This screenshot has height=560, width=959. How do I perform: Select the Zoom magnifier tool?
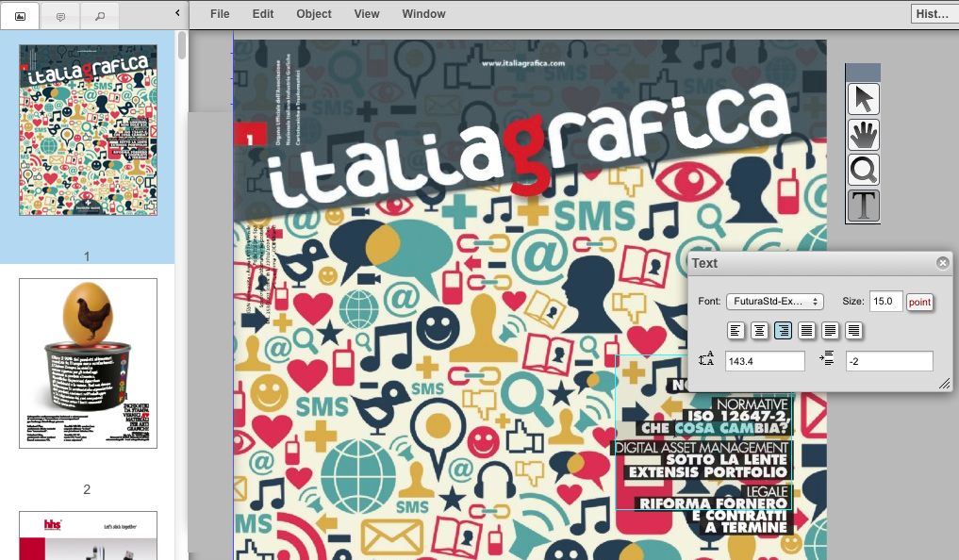tap(862, 170)
